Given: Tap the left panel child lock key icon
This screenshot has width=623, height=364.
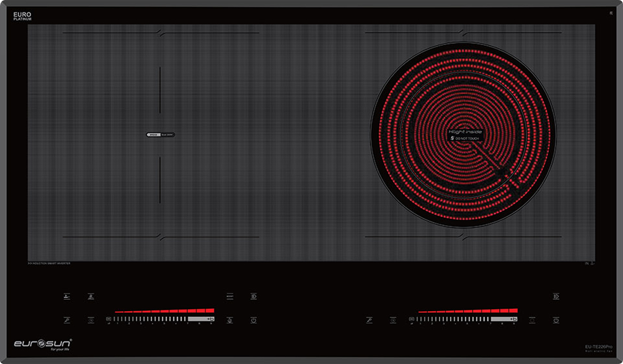Looking at the screenshot, I should click(x=67, y=321).
